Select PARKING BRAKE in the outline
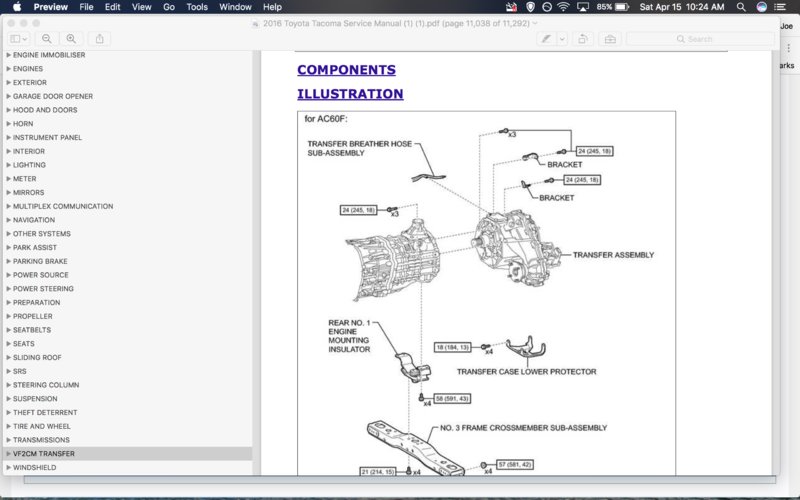This screenshot has width=800, height=500. (40, 261)
